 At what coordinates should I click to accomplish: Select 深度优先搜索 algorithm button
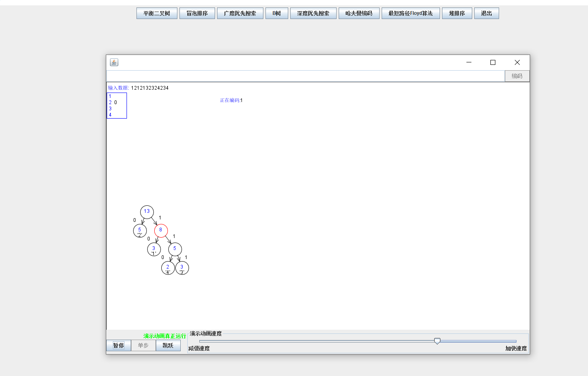(313, 14)
